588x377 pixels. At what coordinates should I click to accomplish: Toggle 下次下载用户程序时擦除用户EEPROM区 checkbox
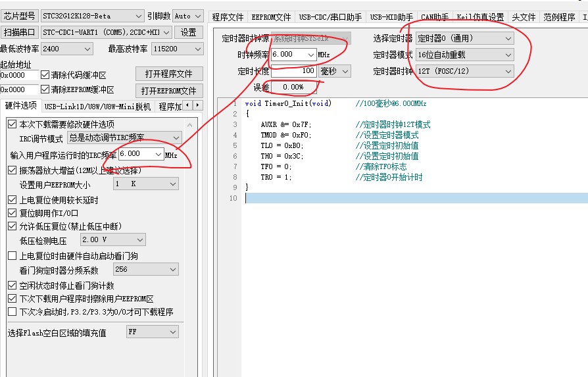coord(12,299)
